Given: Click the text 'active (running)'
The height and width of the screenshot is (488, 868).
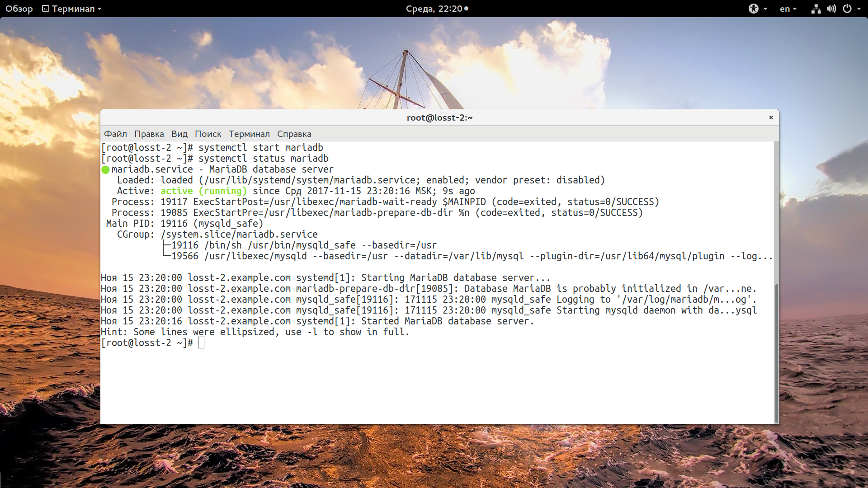Looking at the screenshot, I should 203,191.
